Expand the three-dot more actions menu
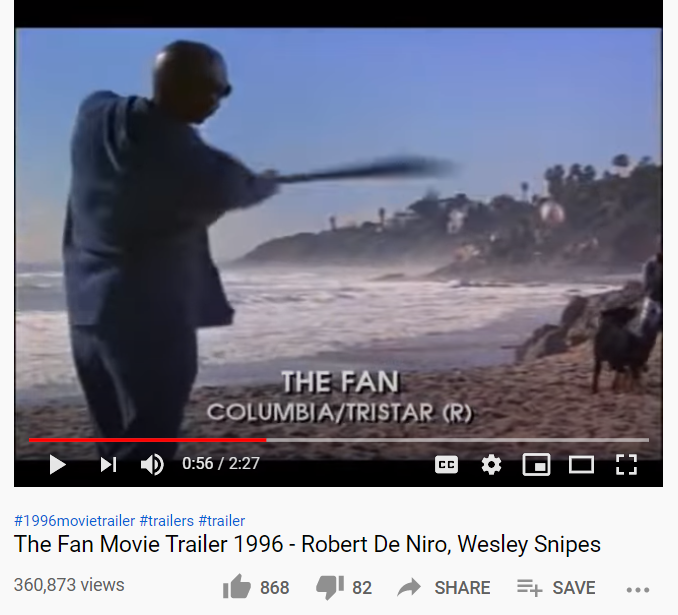 638,589
